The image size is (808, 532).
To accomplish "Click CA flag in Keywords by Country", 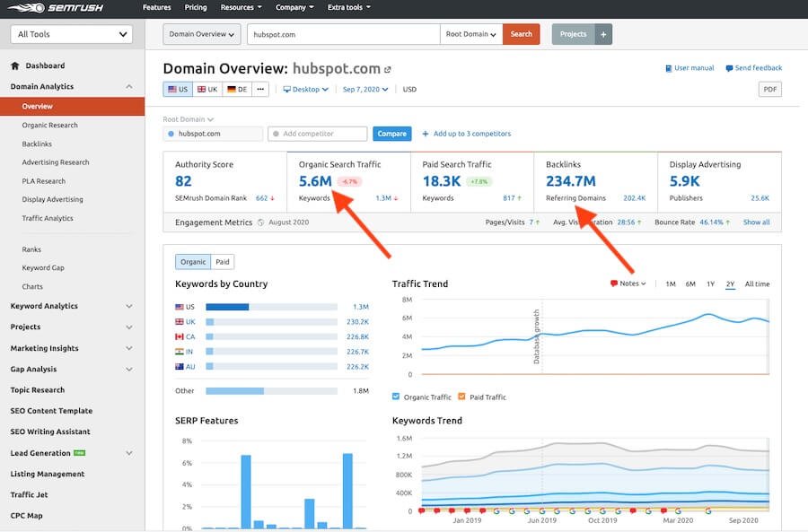I will pos(180,336).
